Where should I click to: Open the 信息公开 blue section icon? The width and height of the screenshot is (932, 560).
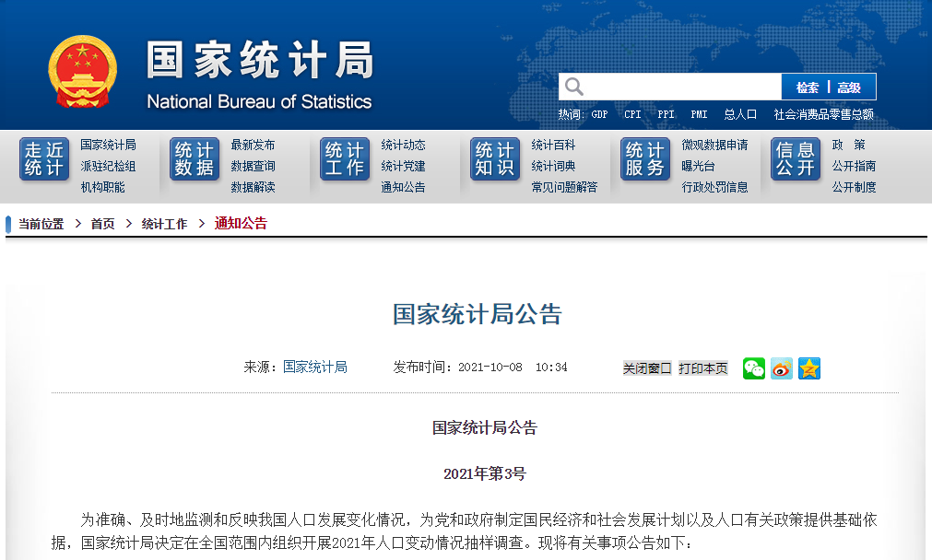796,159
